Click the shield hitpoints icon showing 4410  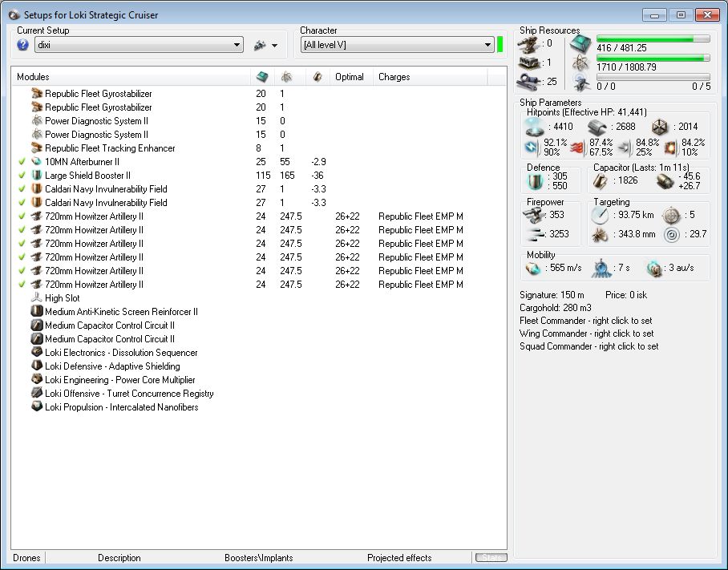(x=534, y=126)
